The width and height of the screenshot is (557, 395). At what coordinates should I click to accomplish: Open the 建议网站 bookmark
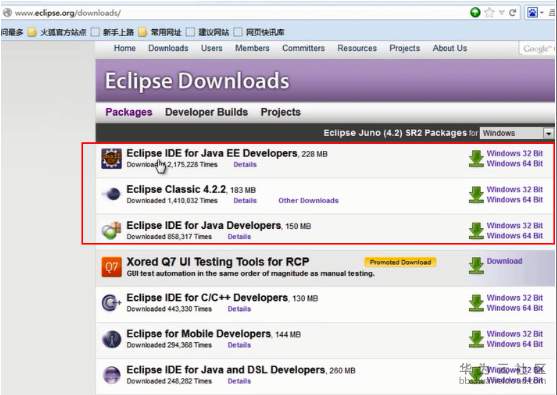pyautogui.click(x=208, y=32)
